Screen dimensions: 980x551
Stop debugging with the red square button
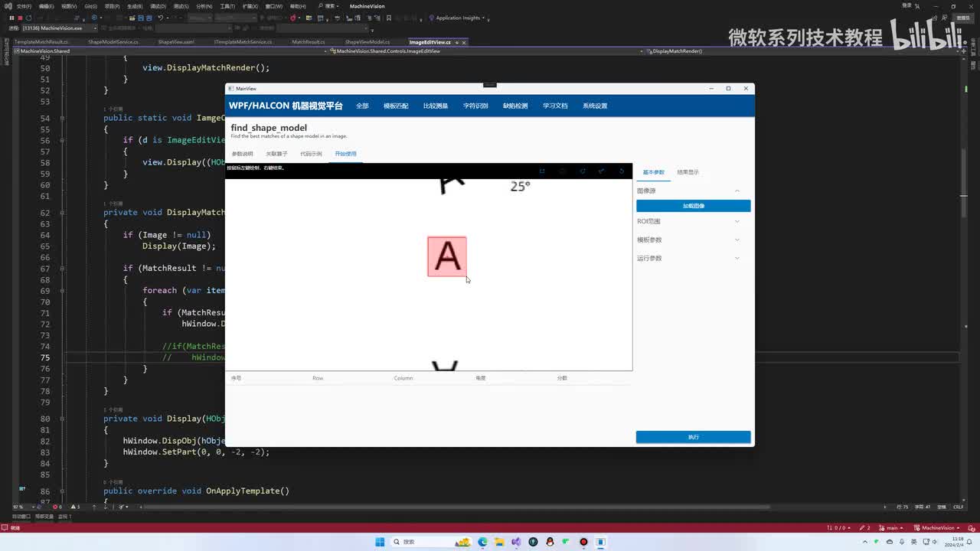[19, 17]
